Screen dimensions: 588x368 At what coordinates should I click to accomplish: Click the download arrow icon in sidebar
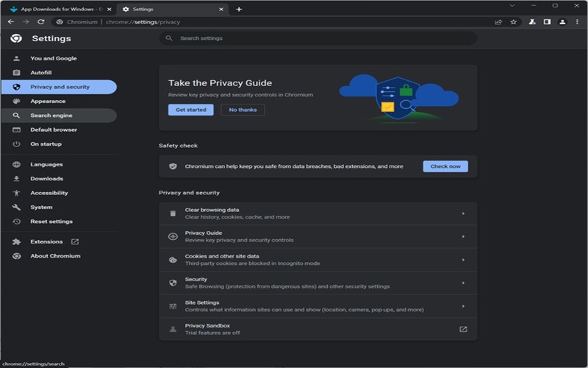pyautogui.click(x=16, y=179)
